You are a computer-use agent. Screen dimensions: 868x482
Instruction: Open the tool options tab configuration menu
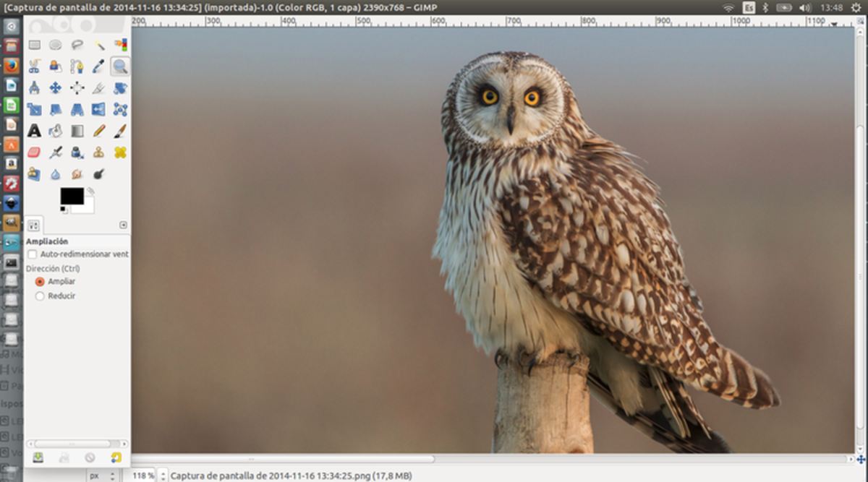(123, 225)
